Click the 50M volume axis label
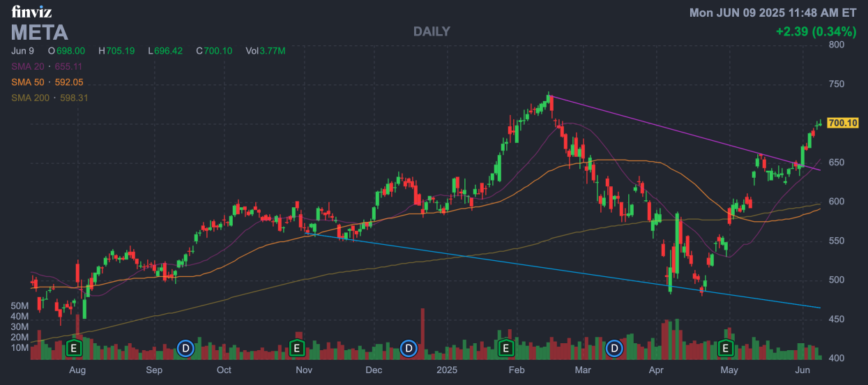 click(20, 306)
